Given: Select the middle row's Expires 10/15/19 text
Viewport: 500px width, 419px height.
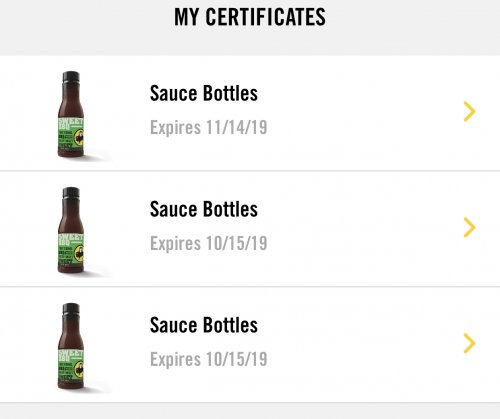Looking at the screenshot, I should [x=209, y=243].
